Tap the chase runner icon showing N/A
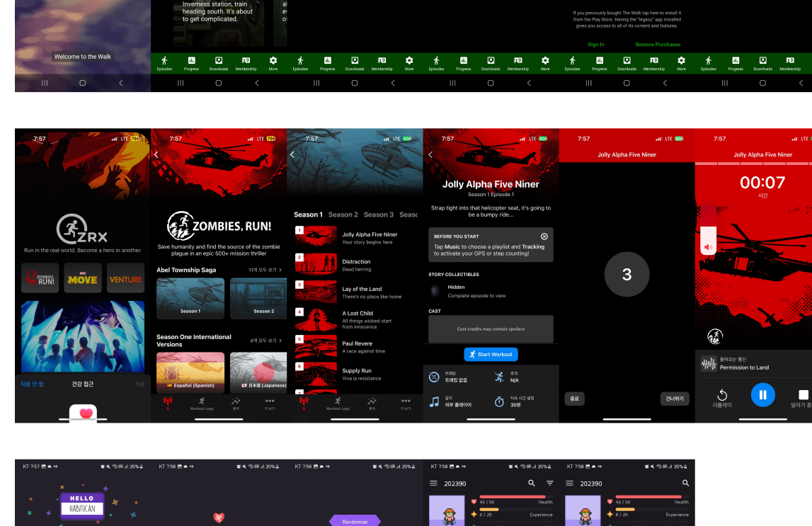 pyautogui.click(x=499, y=377)
